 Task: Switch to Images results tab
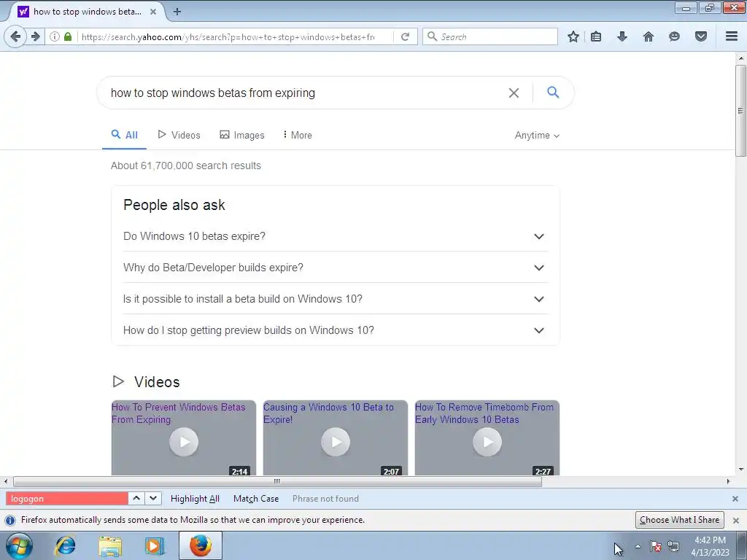[242, 135]
